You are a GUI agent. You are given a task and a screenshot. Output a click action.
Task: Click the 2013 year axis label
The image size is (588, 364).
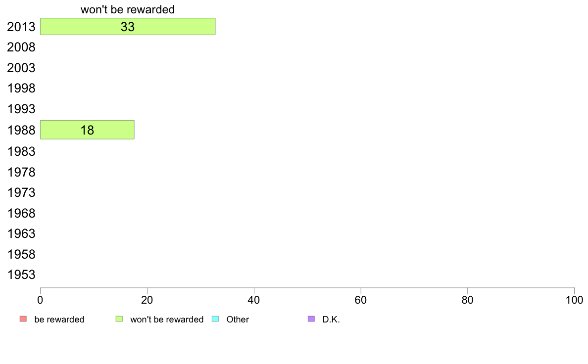pyautogui.click(x=21, y=27)
